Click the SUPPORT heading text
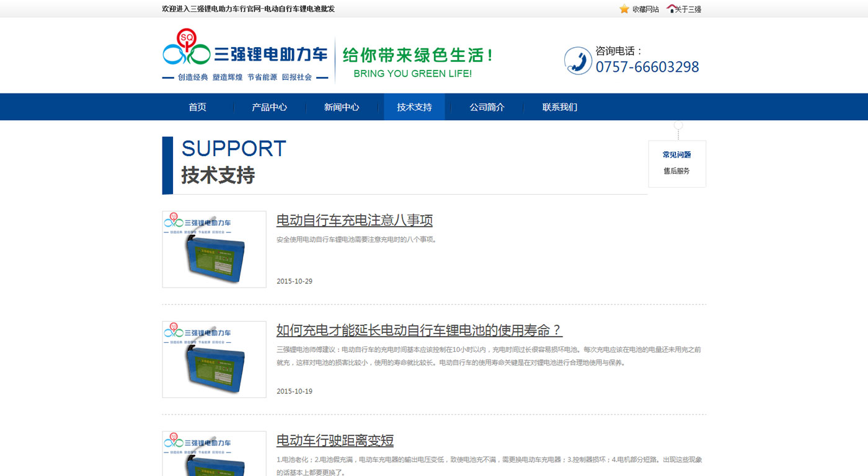The width and height of the screenshot is (868, 476). (234, 149)
